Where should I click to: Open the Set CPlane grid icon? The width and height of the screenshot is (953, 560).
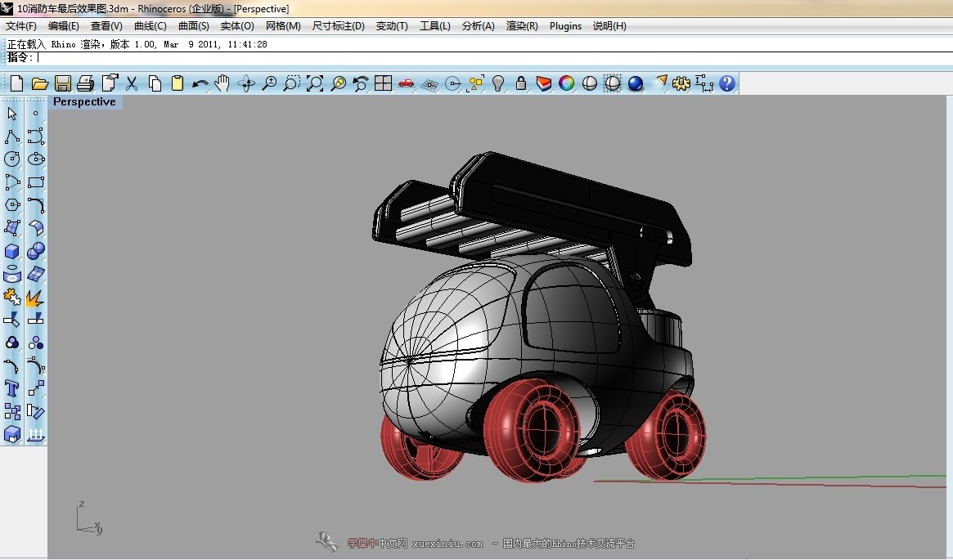pos(429,84)
